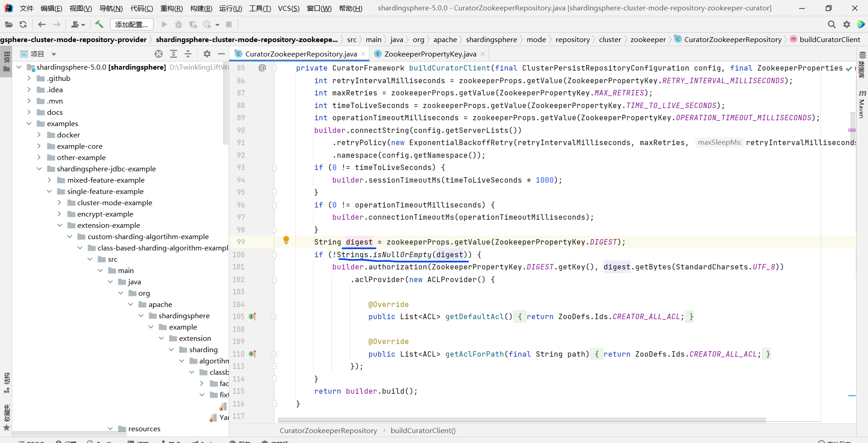Image resolution: width=868 pixels, height=443 pixels.
Task: Click zookeeper in the navigation breadcrumb
Action: (x=648, y=39)
